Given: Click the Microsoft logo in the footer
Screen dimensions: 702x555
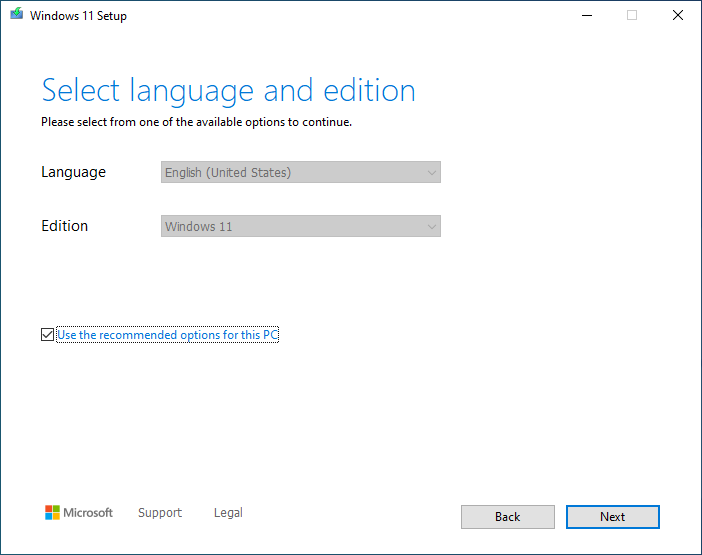Looking at the screenshot, I should click(79, 512).
